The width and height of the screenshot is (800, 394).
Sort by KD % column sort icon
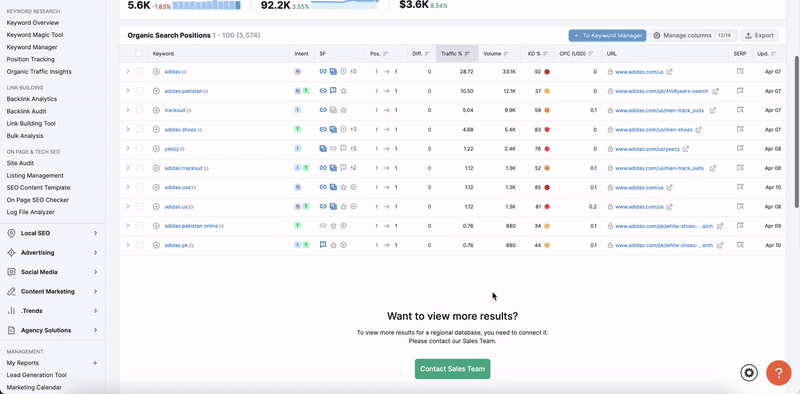545,54
